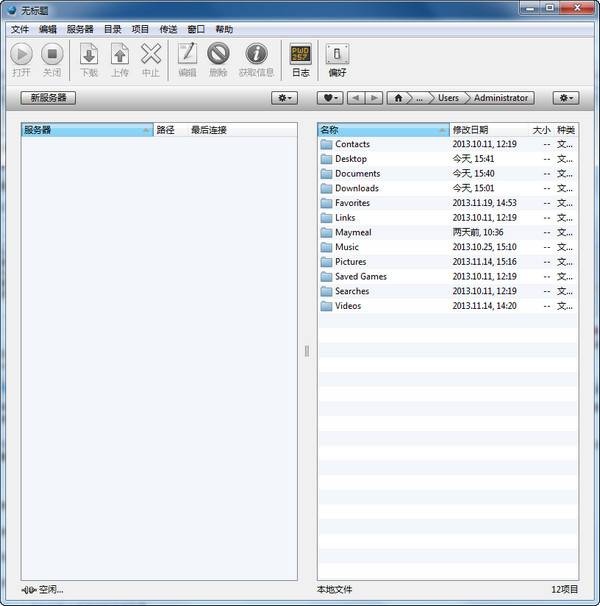Click the 编辑 (Edit) pencil icon

[187, 55]
